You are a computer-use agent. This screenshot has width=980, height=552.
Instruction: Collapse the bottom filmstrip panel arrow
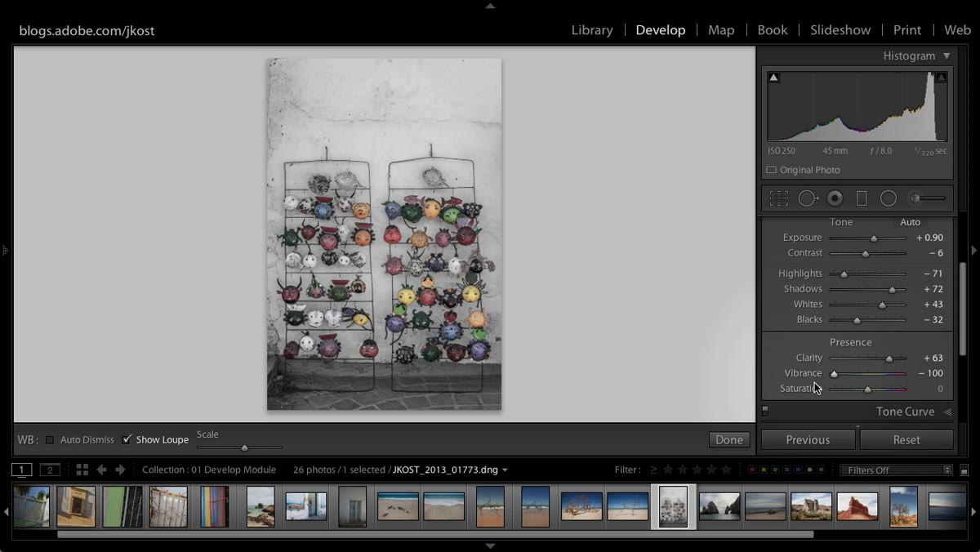[x=490, y=546]
